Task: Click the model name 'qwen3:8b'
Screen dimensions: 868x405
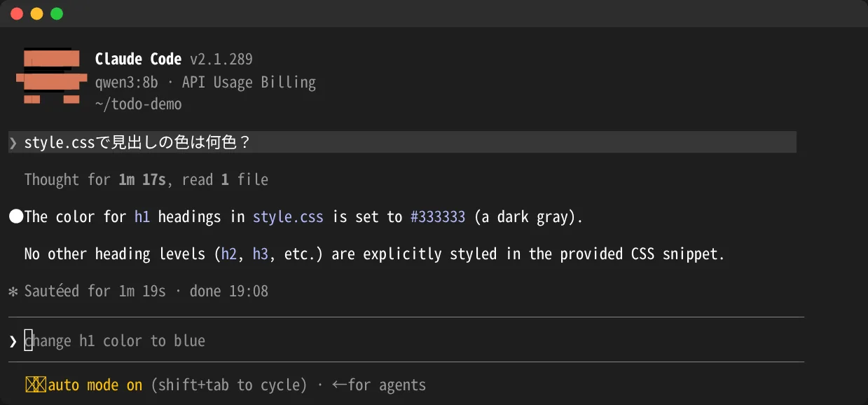Action: pos(127,82)
